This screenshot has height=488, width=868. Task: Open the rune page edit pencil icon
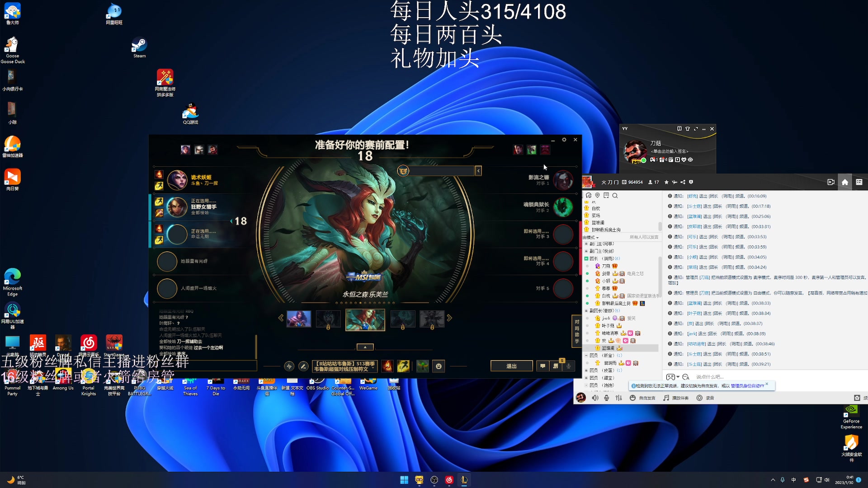pos(303,366)
